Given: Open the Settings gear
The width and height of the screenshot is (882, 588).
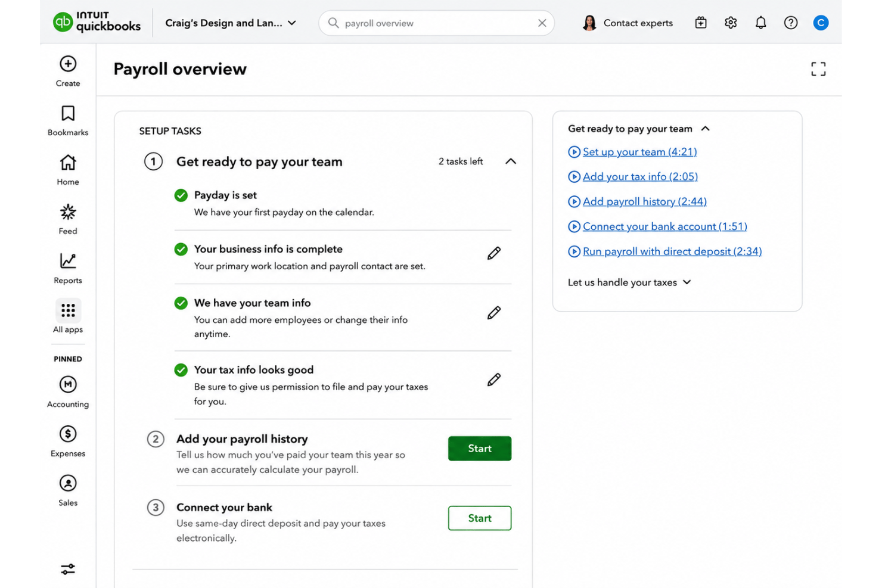Looking at the screenshot, I should point(731,23).
